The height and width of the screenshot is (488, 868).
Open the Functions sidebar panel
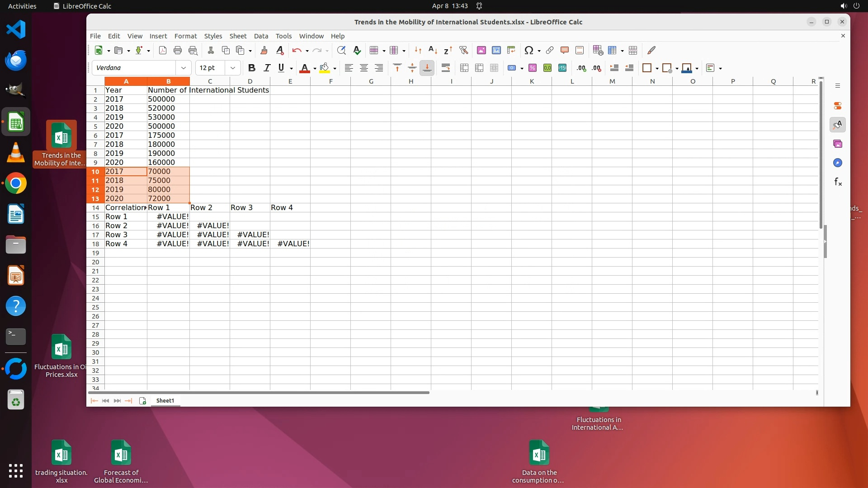pos(838,182)
